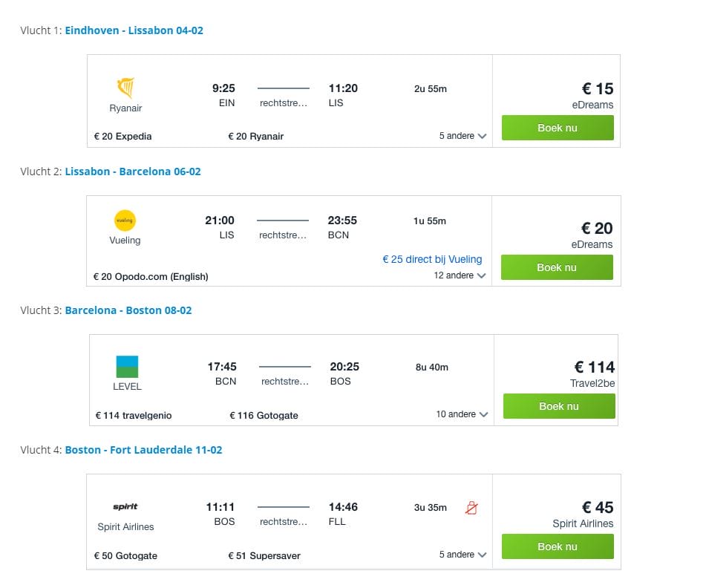Expand the 10 andere options for the LEVEL flight
This screenshot has width=706, height=588.
[462, 414]
